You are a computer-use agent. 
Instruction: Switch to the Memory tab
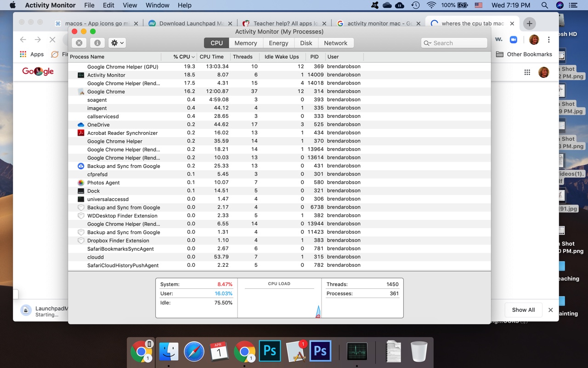pos(246,43)
